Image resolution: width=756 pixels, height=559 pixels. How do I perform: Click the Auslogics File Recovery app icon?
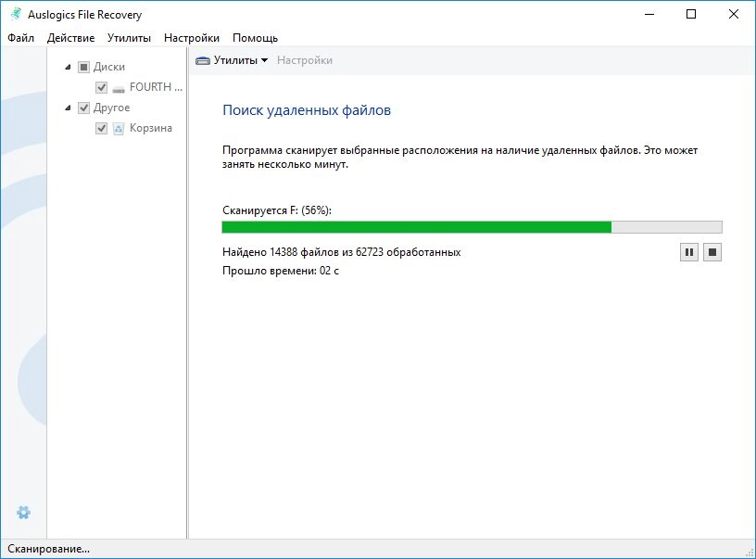[x=16, y=14]
